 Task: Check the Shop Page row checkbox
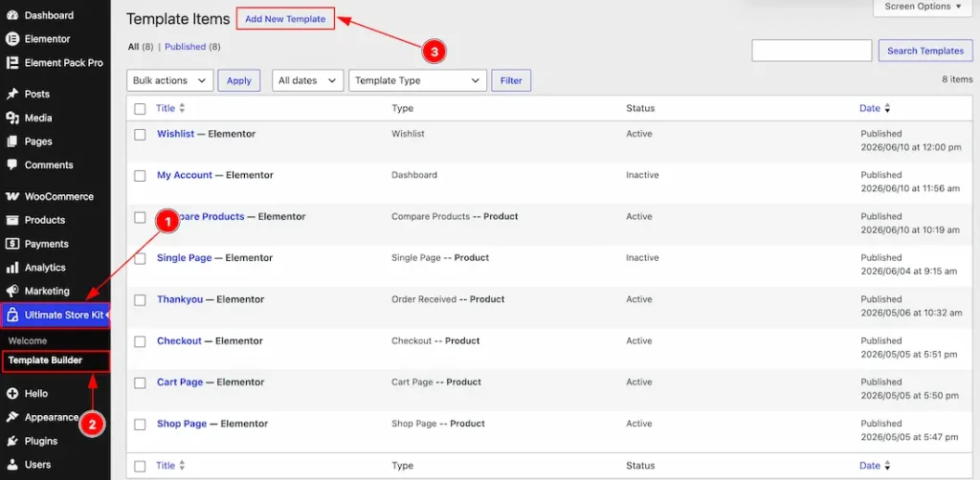(140, 425)
